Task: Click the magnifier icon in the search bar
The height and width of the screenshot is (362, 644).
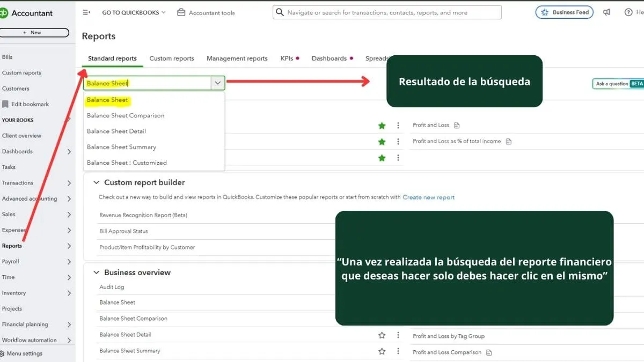Action: 280,12
